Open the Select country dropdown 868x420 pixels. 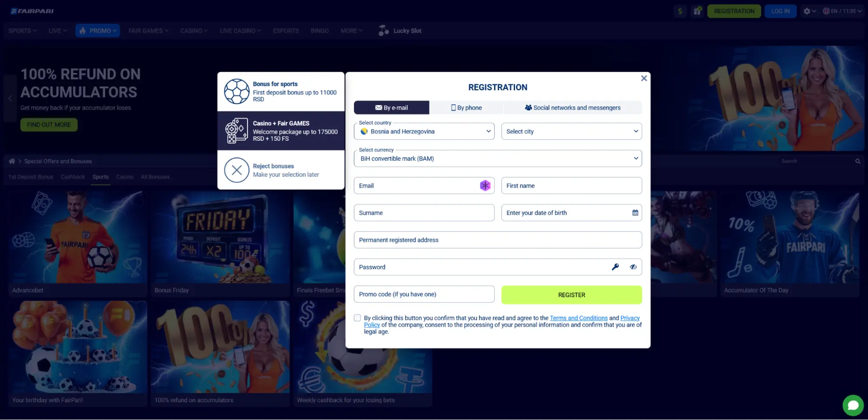click(424, 132)
